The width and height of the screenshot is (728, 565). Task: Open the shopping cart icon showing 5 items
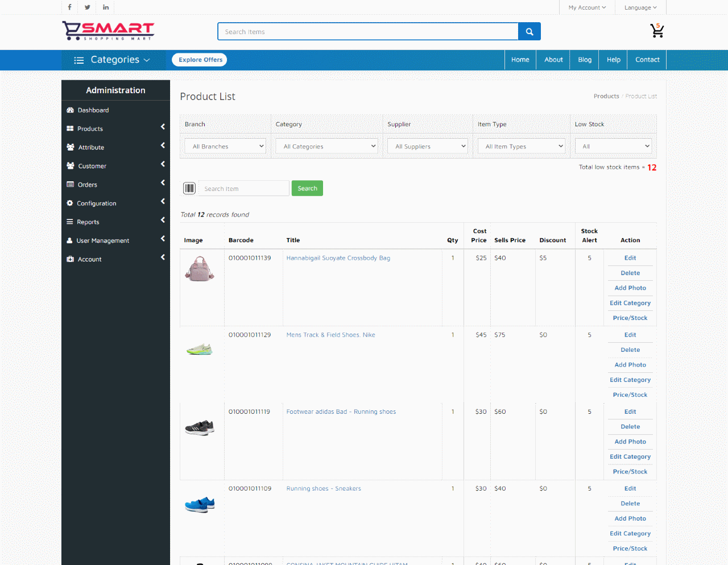pos(657,31)
